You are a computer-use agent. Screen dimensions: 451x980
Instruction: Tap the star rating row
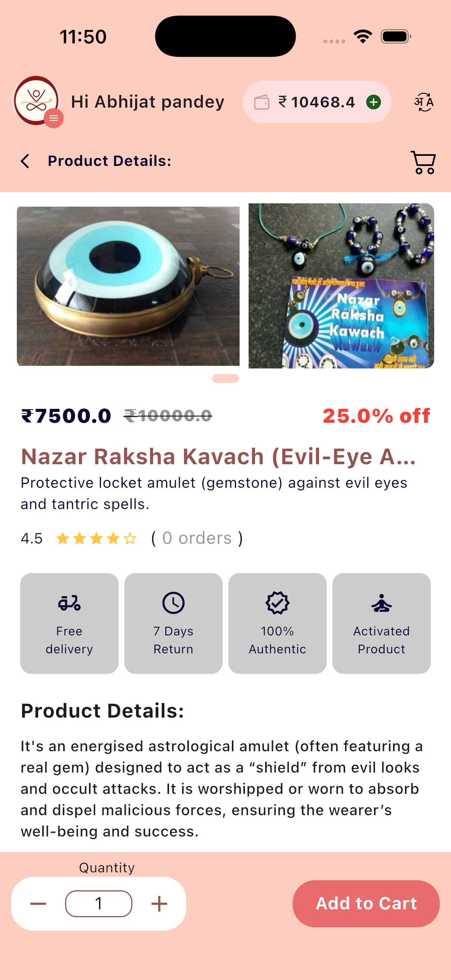[96, 538]
